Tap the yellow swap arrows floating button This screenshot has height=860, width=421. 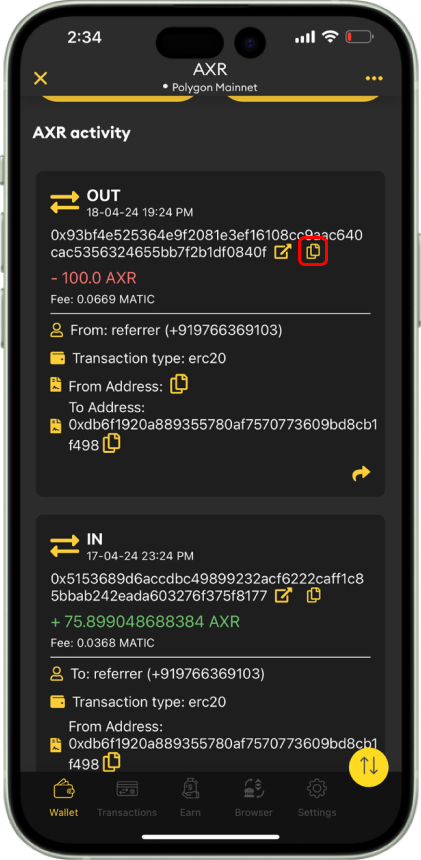(368, 767)
